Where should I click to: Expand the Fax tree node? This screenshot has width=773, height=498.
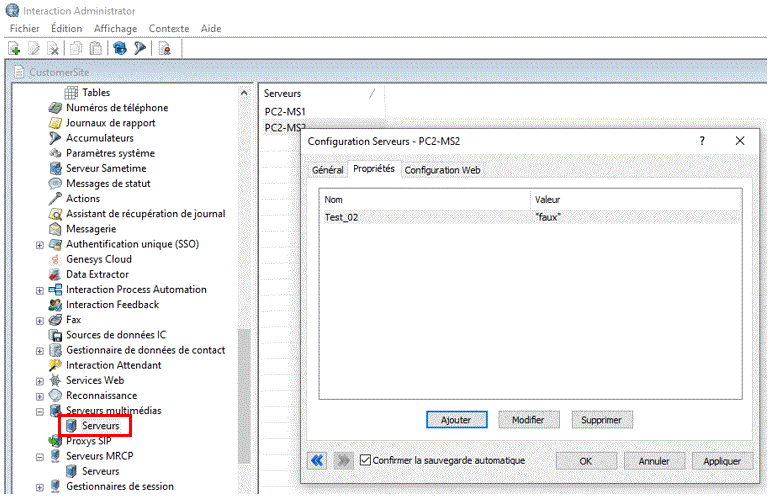(x=39, y=320)
